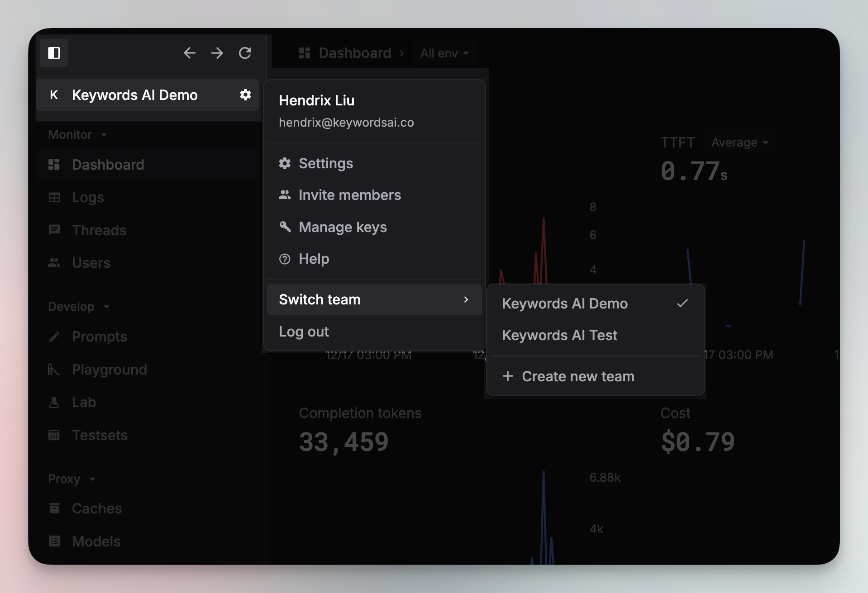This screenshot has width=868, height=593.
Task: Click the Threads chat icon
Action: pyautogui.click(x=54, y=230)
